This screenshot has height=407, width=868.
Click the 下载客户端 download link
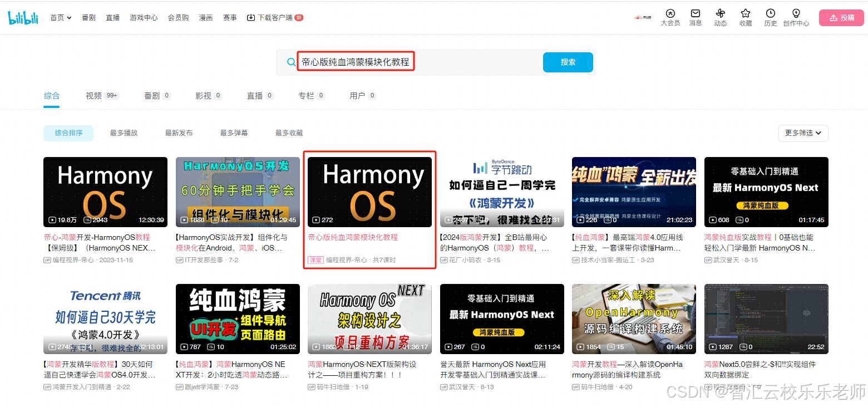[x=274, y=18]
